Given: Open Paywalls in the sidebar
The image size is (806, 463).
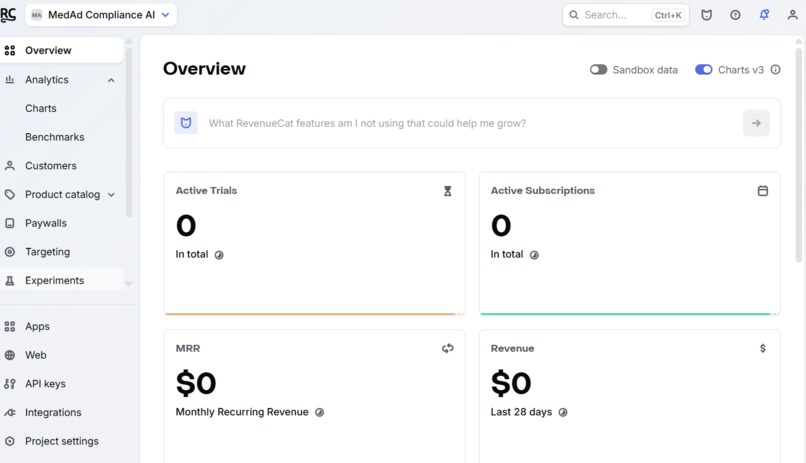Looking at the screenshot, I should point(46,224).
